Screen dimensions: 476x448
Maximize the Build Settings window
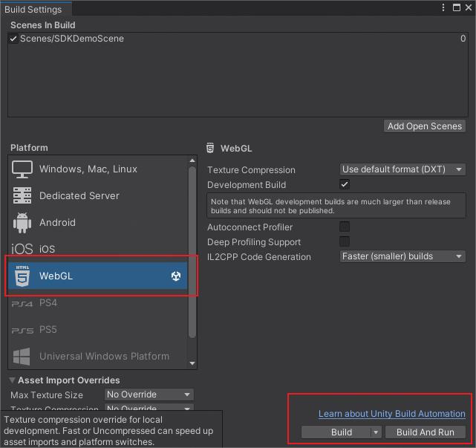[x=457, y=7]
